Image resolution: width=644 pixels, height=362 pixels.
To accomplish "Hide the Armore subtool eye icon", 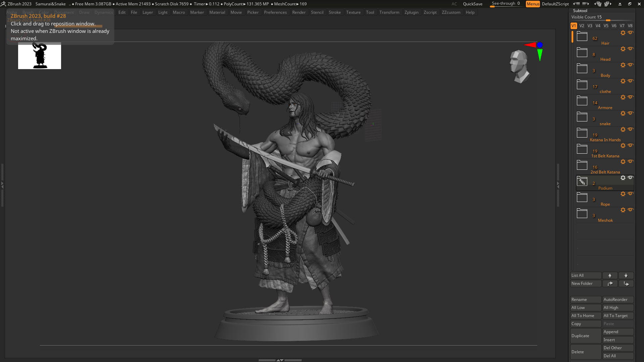I will click(x=631, y=97).
